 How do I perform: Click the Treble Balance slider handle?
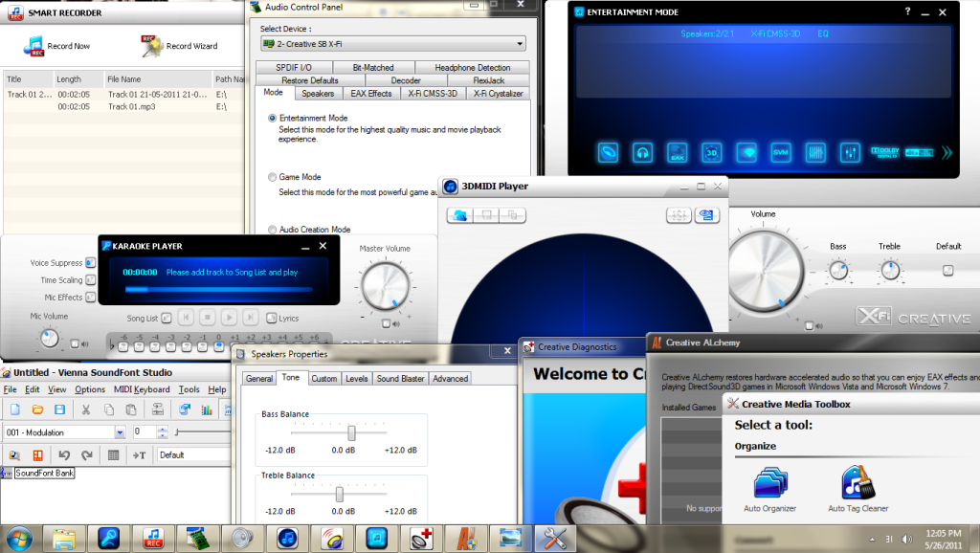340,495
